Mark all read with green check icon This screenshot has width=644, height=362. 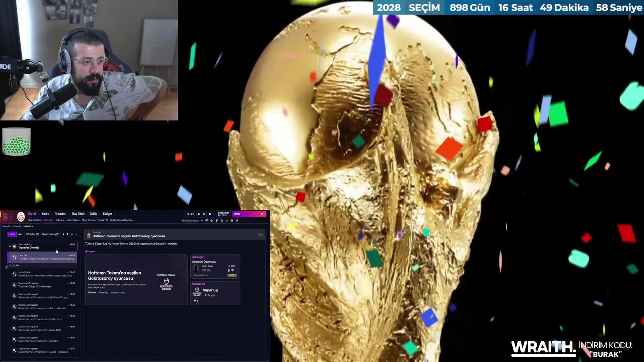pyautogui.click(x=72, y=234)
